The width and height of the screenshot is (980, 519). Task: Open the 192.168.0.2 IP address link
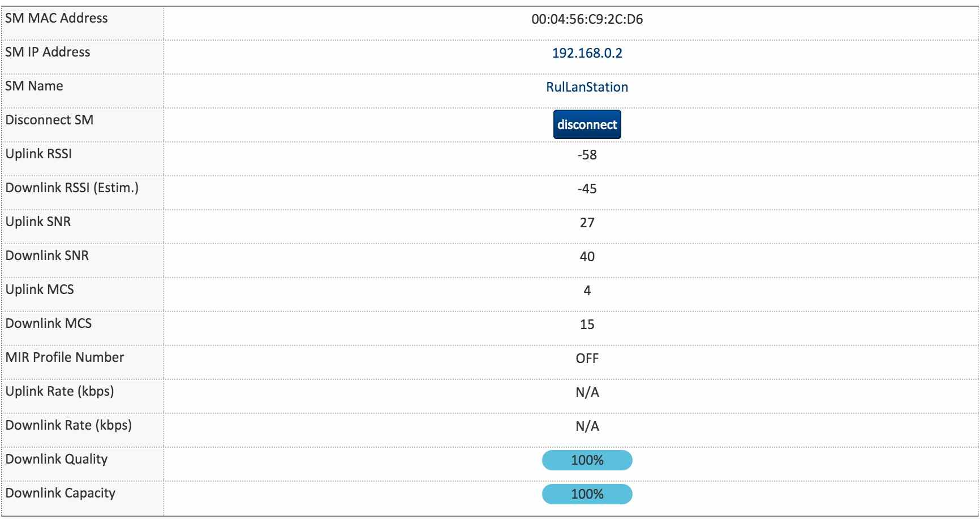(587, 53)
